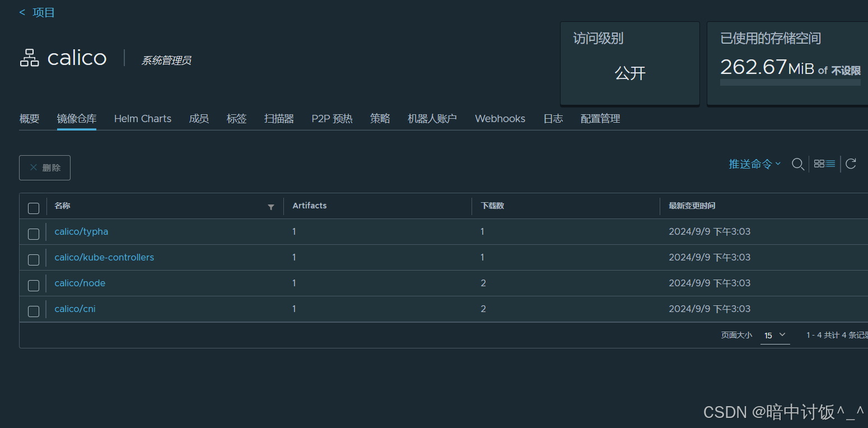The width and height of the screenshot is (868, 428).
Task: Click the 262.67 MiB storage value
Action: pyautogui.click(x=767, y=67)
